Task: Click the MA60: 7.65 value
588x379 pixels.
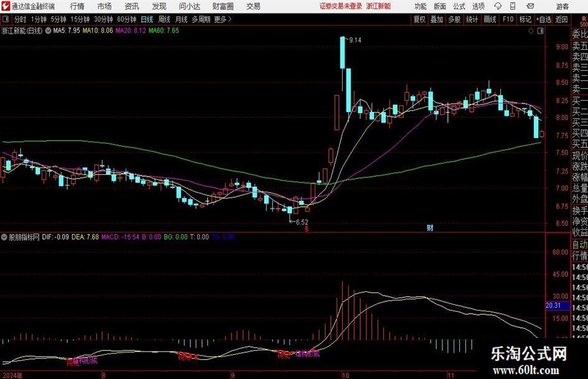Action: pyautogui.click(x=164, y=30)
